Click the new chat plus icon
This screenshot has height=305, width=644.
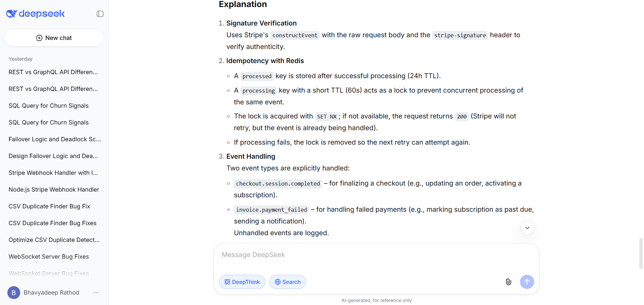39,38
